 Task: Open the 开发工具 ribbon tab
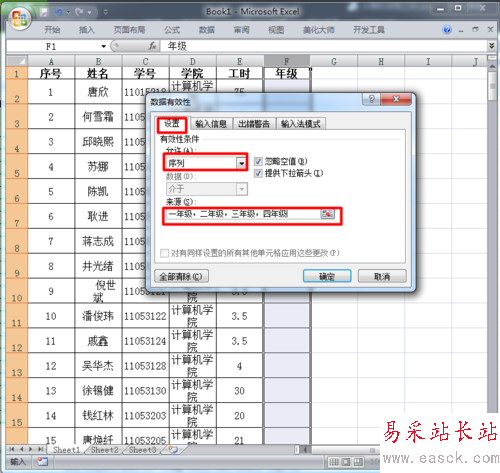pos(369,30)
